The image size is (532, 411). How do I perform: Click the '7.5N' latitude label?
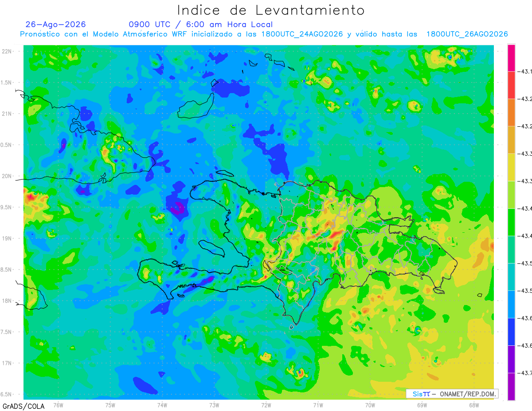(5, 332)
